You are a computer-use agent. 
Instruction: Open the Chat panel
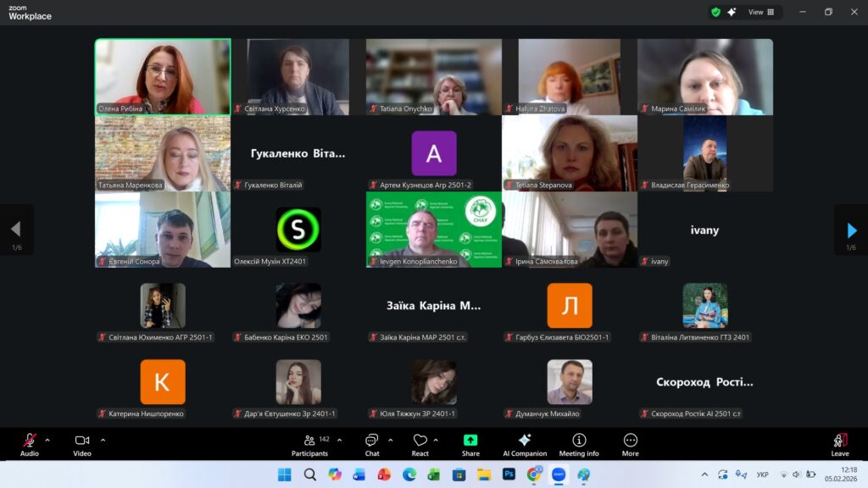tap(372, 444)
